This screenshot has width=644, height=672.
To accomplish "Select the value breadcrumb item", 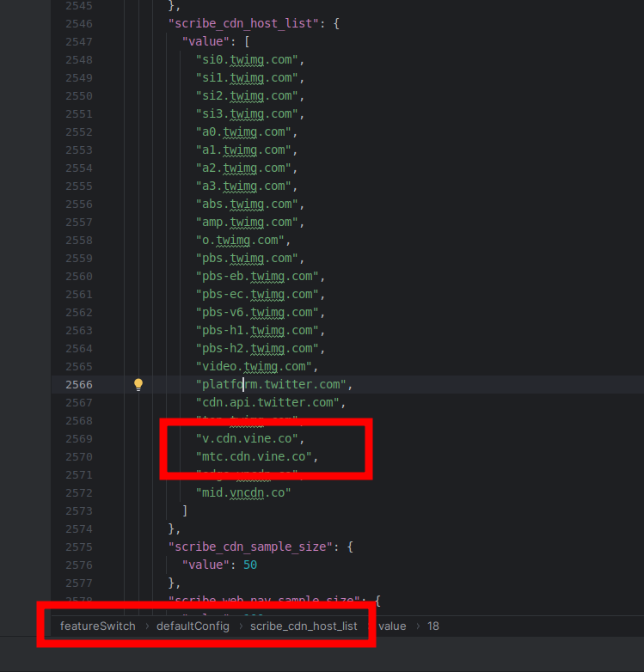I will [392, 626].
